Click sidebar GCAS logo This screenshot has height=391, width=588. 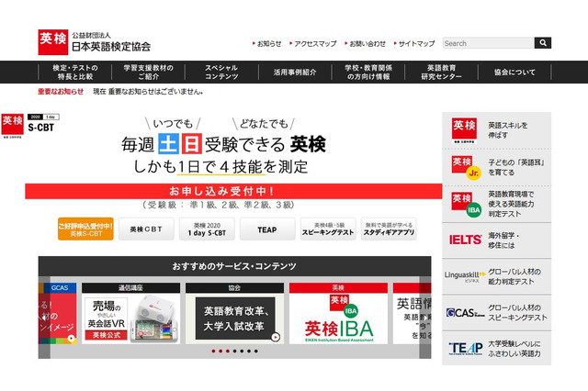466,313
